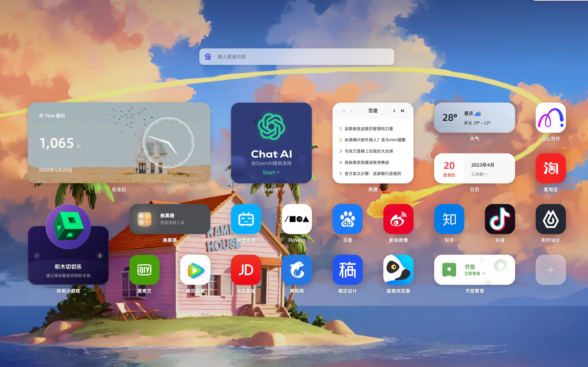Click 多云 29° ~ 22° forecast text
This screenshot has height=367, width=588.
coord(477,123)
